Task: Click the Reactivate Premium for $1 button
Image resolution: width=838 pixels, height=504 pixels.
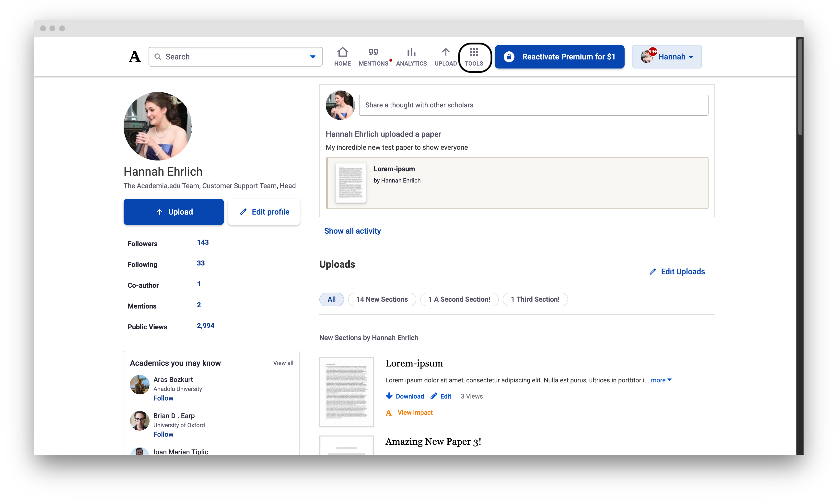Action: pos(559,57)
